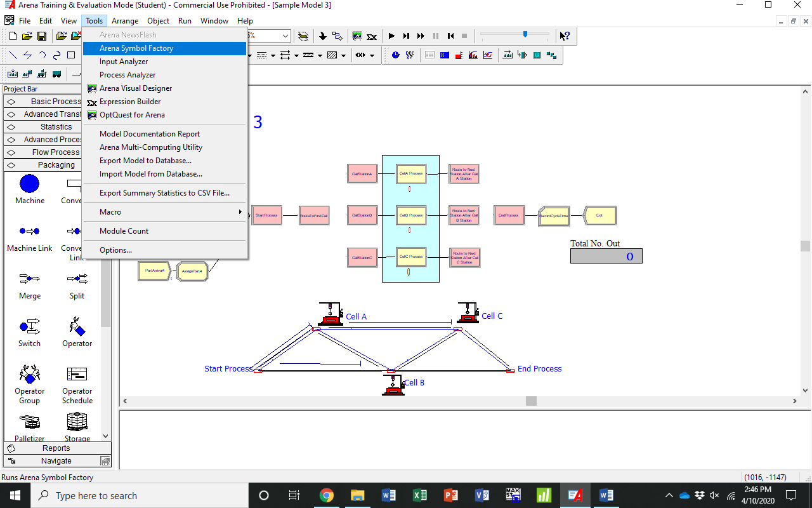Choose Process Analyzer from Tools menu
The width and height of the screenshot is (812, 508).
click(x=165, y=75)
